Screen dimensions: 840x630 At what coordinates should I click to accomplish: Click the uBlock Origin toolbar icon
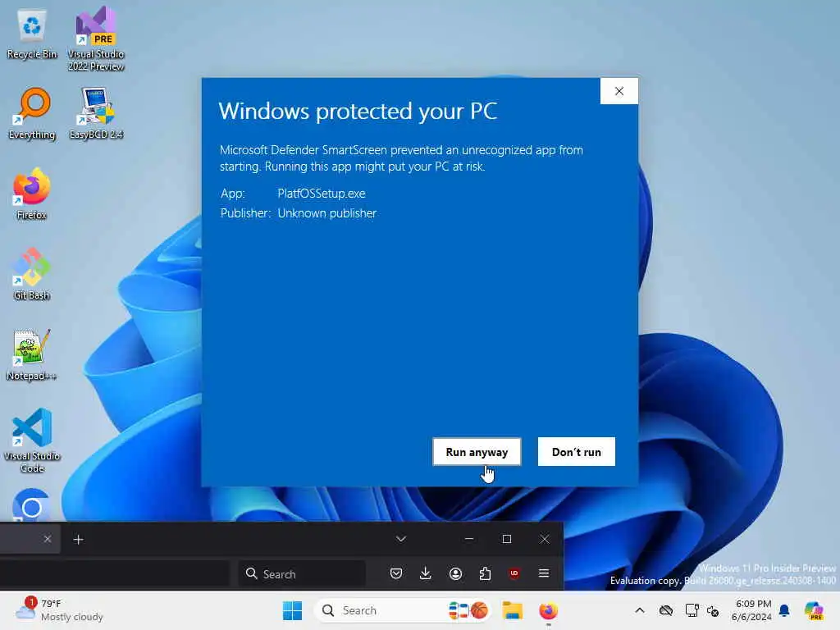tap(514, 573)
